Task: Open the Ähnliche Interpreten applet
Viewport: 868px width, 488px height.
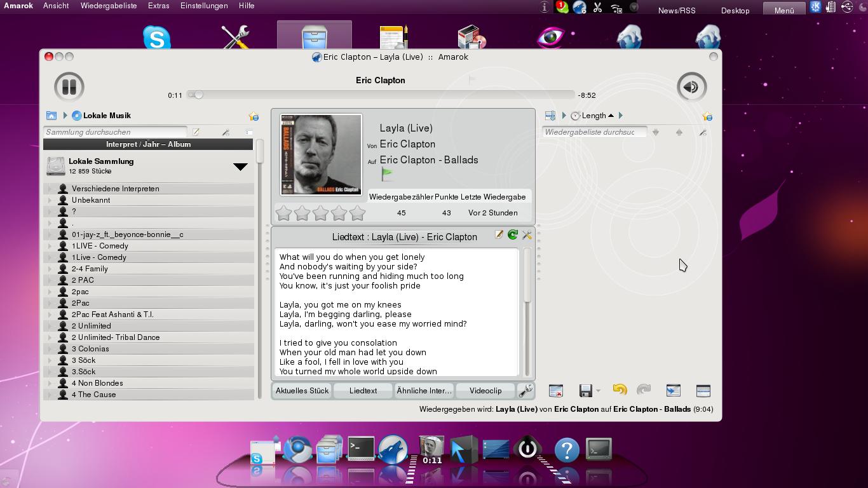Action: pos(424,391)
